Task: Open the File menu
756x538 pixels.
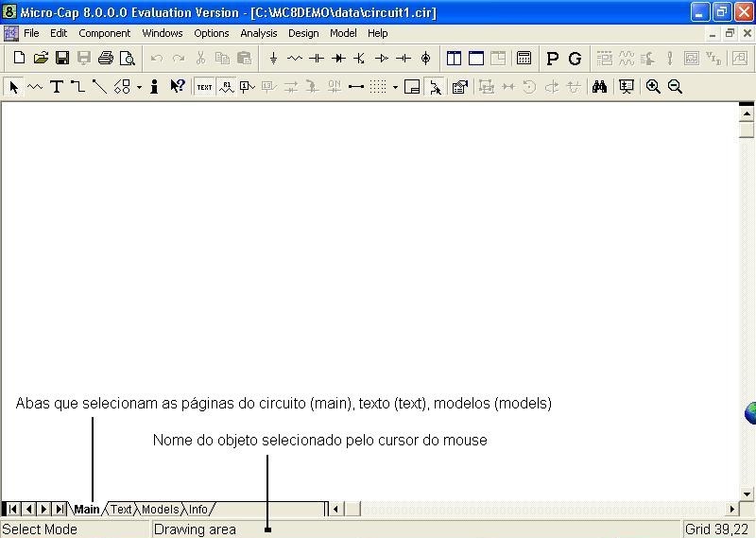Action: pos(31,33)
